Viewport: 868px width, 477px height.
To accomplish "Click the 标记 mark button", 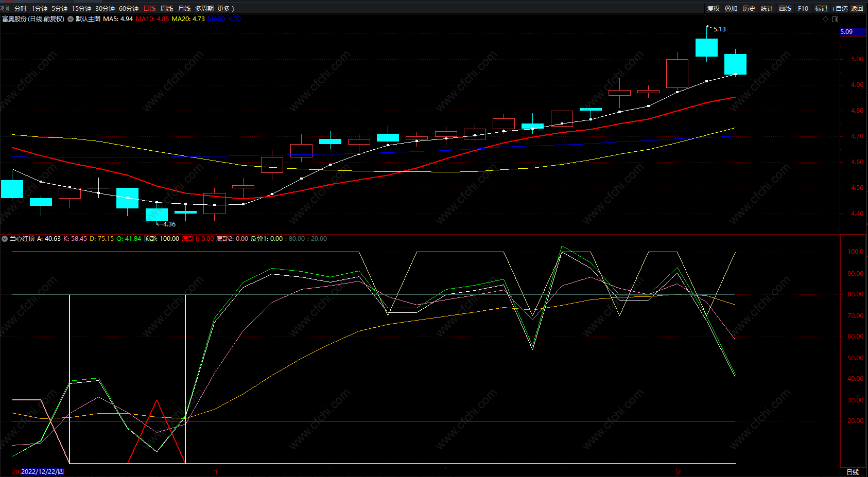I will [x=821, y=9].
